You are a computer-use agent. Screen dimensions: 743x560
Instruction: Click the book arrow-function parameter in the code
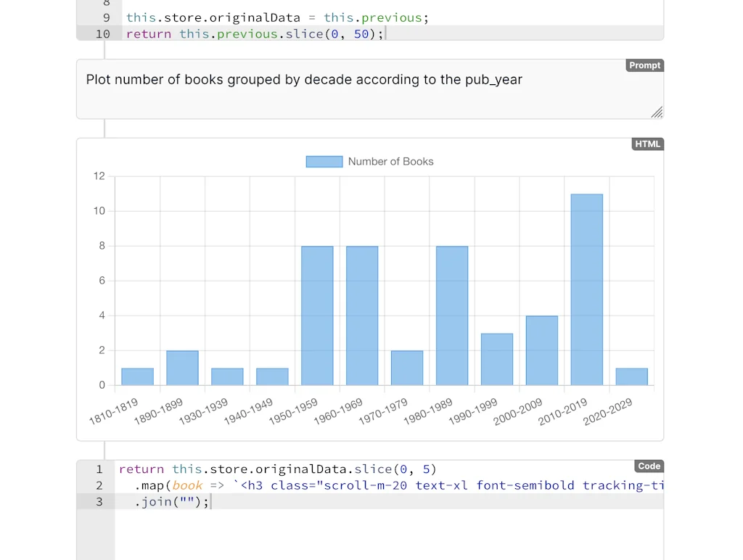tap(187, 485)
